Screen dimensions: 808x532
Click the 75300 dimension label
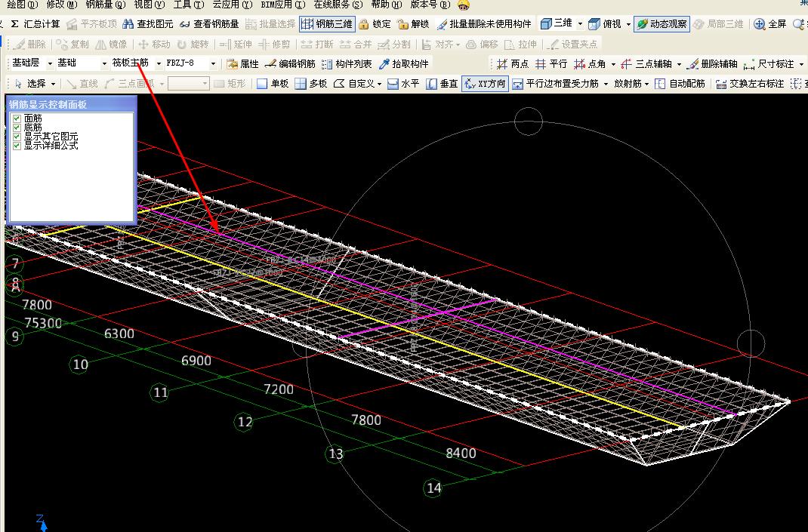[43, 323]
